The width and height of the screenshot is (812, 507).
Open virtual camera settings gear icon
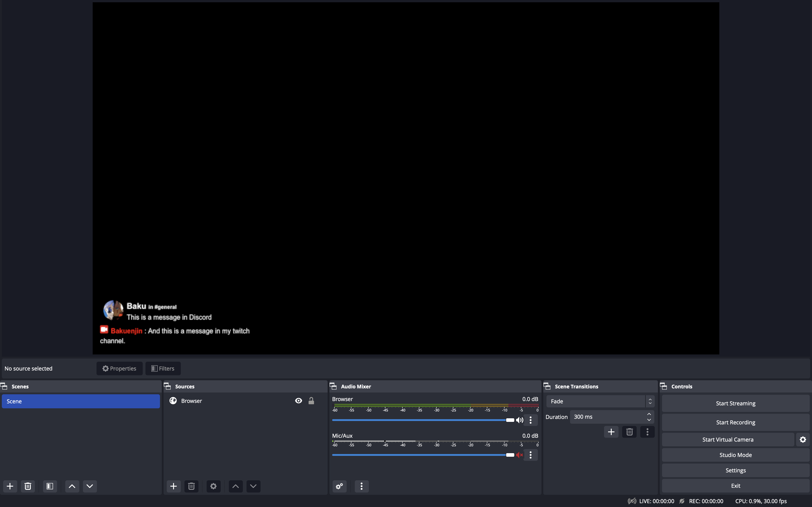click(x=803, y=440)
